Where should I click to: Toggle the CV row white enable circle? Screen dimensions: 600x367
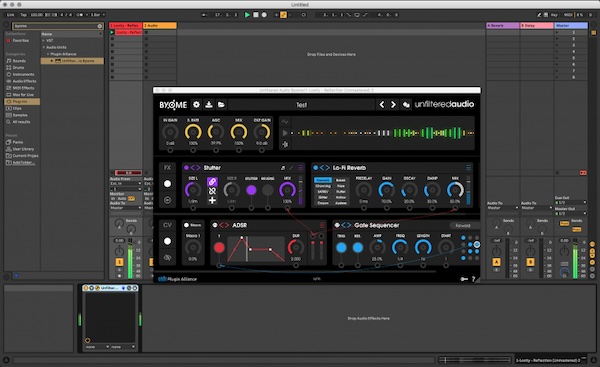[x=167, y=241]
